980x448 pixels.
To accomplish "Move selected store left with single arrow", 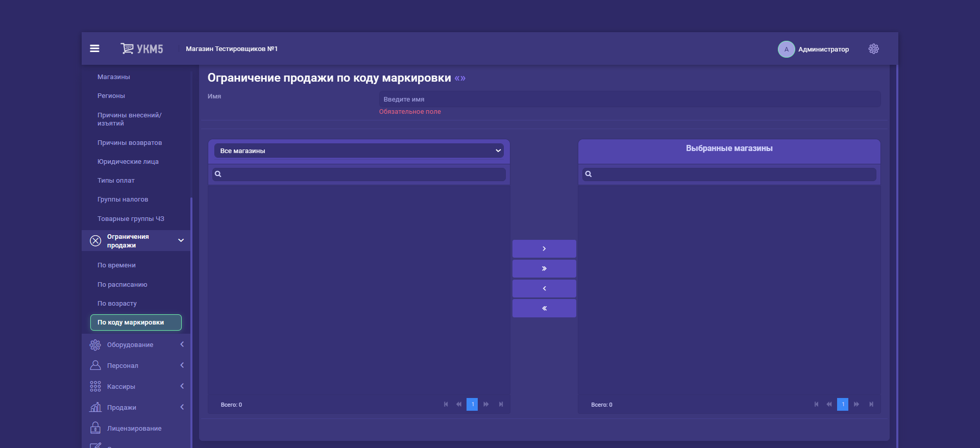I will tap(544, 288).
